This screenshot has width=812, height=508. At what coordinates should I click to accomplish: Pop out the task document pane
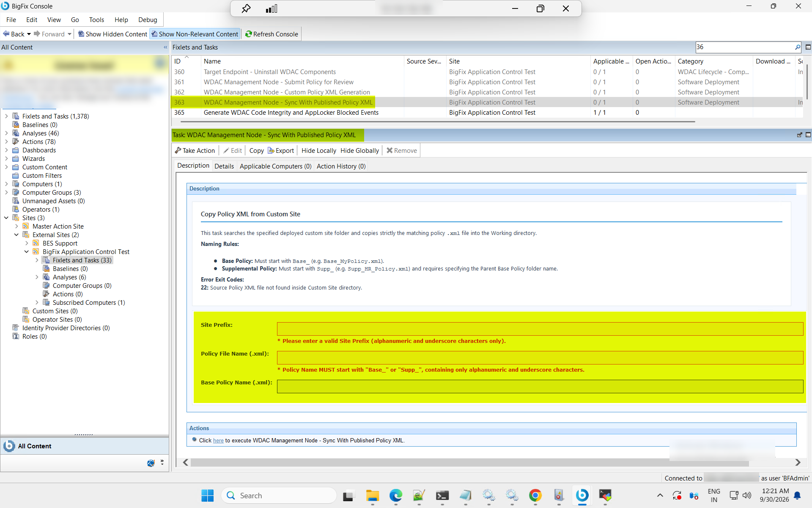799,135
